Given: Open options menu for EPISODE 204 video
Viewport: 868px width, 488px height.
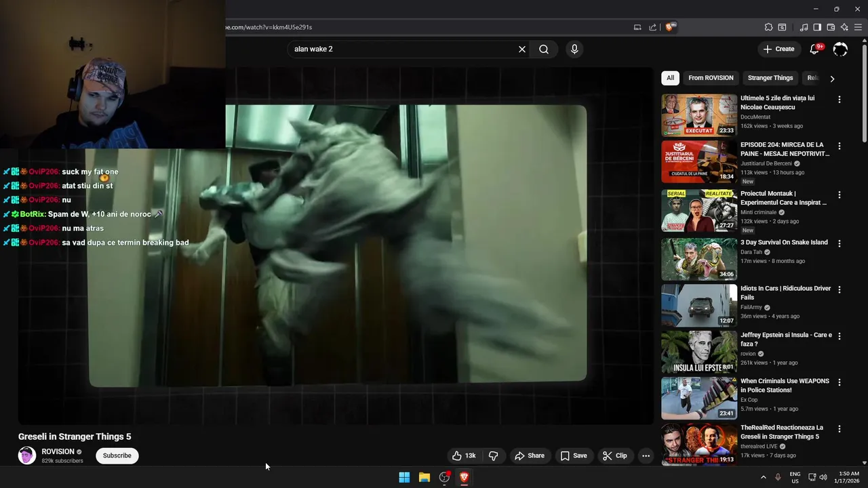Looking at the screenshot, I should 840,146.
